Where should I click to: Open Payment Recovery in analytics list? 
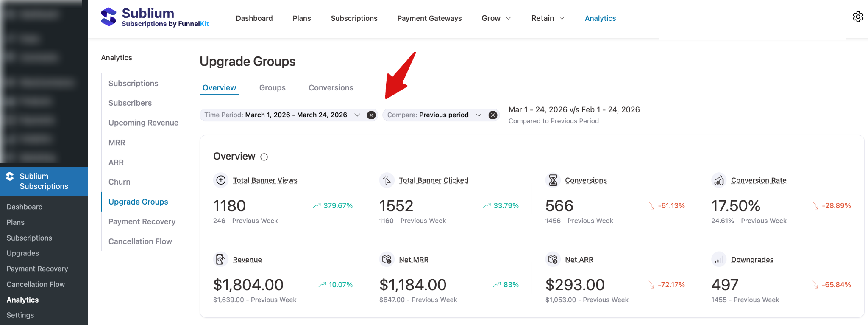tap(142, 221)
